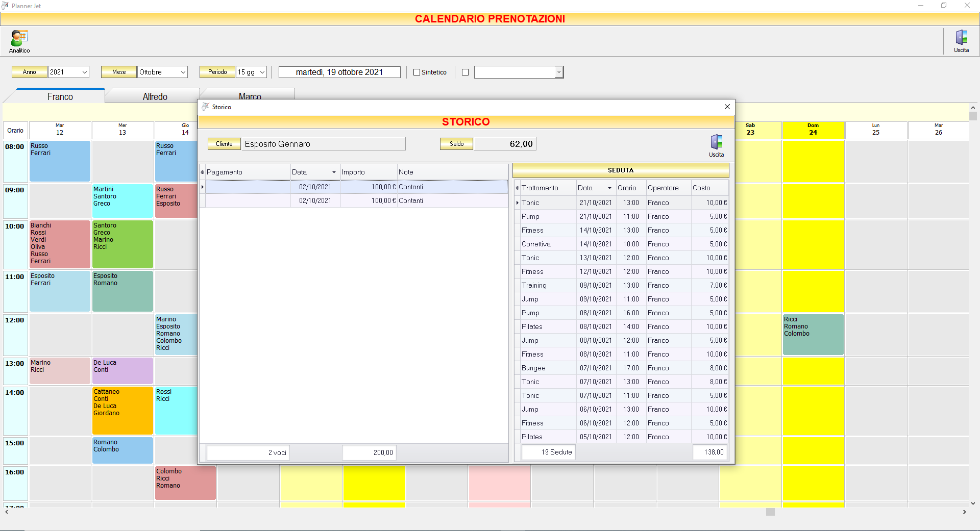980x531 pixels.
Task: Sort by the Costo column header
Action: coord(709,188)
